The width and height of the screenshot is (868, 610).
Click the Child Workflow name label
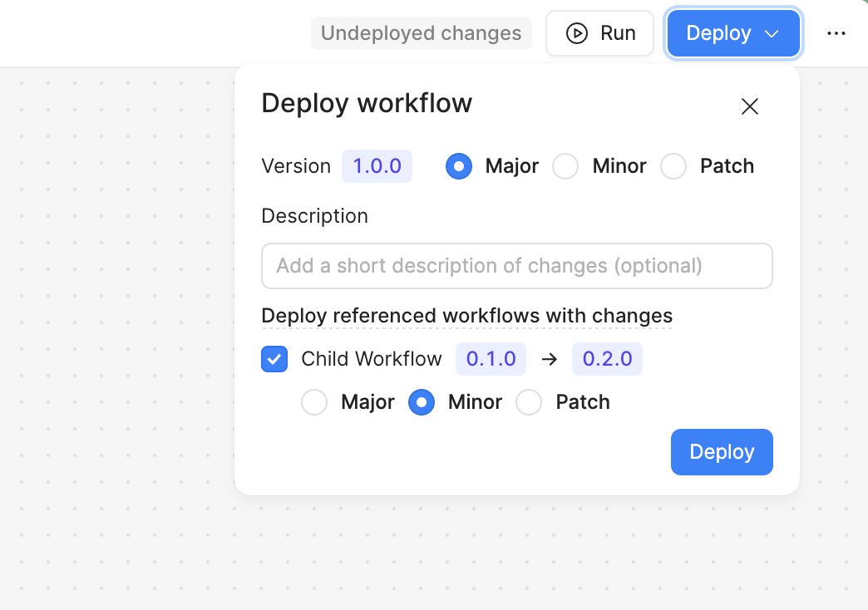(372, 359)
